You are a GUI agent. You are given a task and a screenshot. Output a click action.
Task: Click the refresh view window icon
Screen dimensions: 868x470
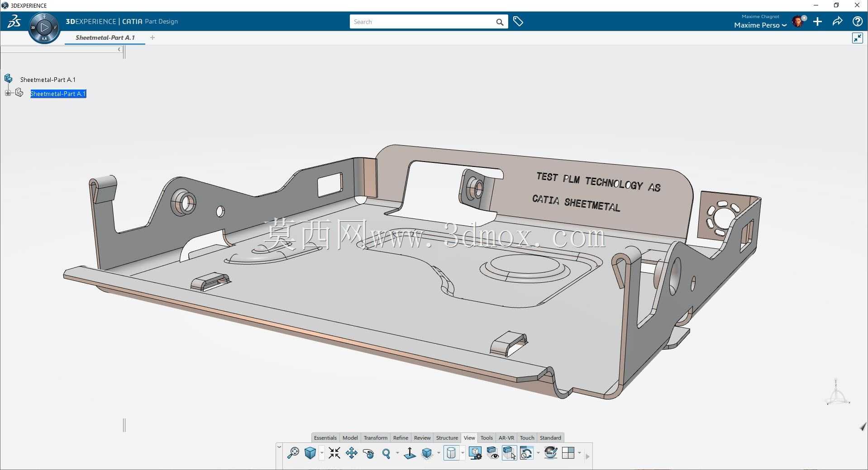click(527, 453)
